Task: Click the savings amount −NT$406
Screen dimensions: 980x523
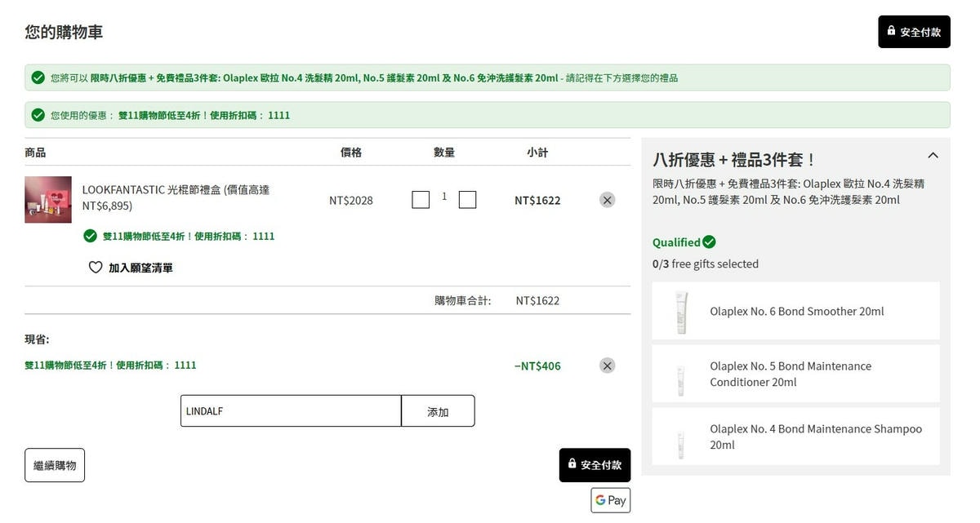Action: [x=537, y=366]
